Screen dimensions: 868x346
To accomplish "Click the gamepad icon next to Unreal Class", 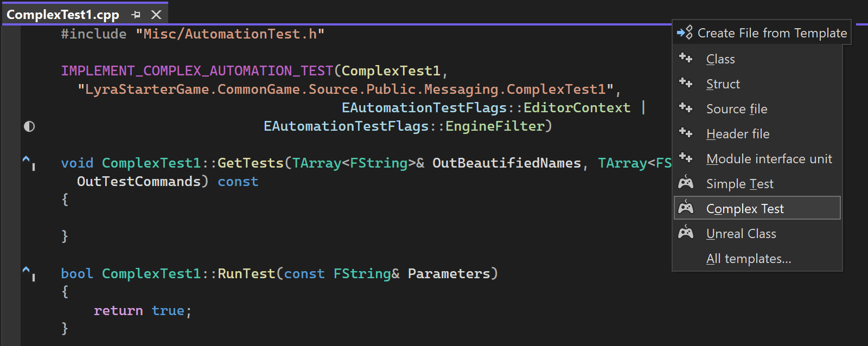I will click(686, 233).
